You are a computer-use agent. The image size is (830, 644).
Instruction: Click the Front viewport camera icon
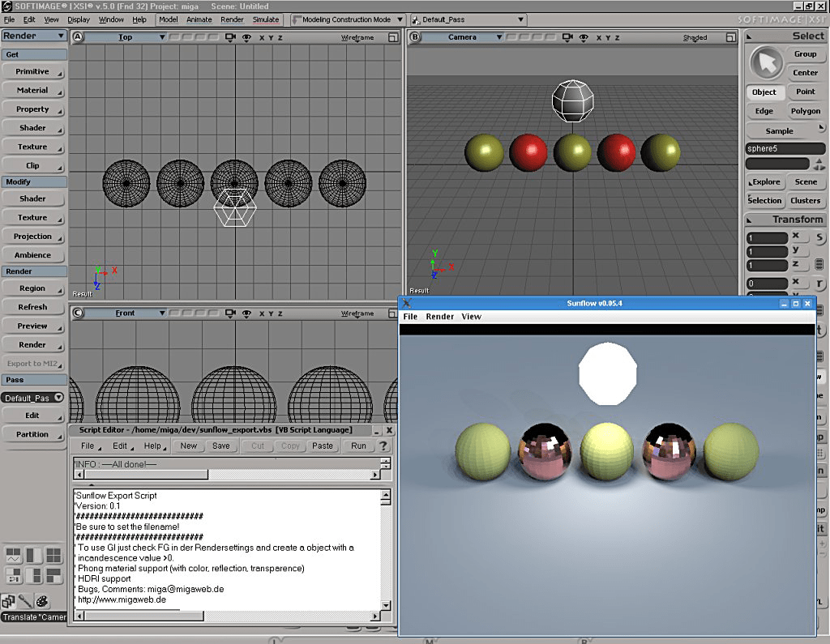[x=230, y=313]
